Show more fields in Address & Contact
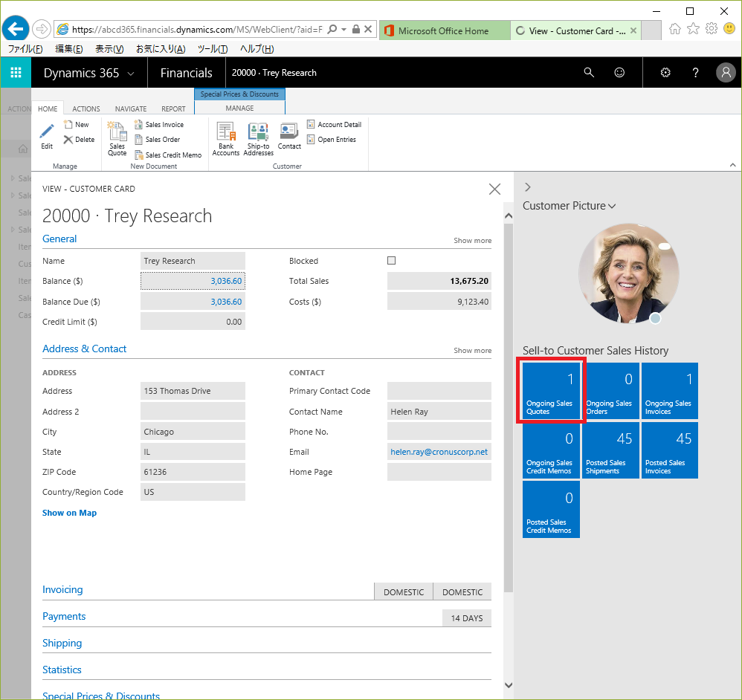The image size is (742, 700). [x=472, y=351]
